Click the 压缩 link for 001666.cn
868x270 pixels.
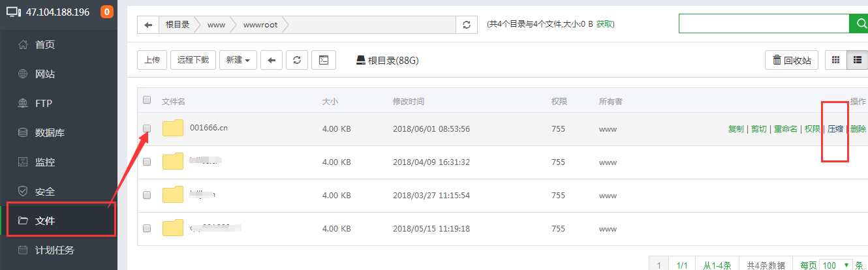[x=835, y=129]
